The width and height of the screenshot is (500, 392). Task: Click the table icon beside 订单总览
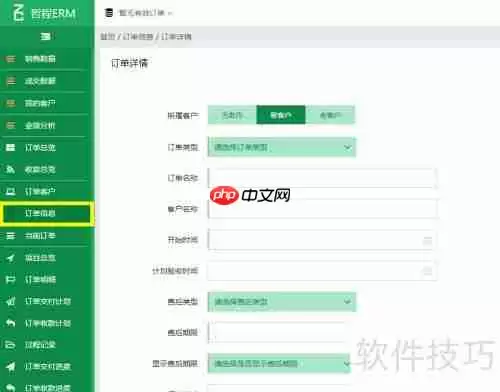(11, 147)
